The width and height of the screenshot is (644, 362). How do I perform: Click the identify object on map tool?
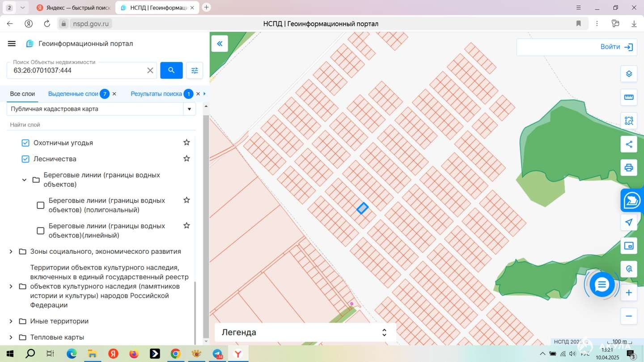(x=629, y=269)
